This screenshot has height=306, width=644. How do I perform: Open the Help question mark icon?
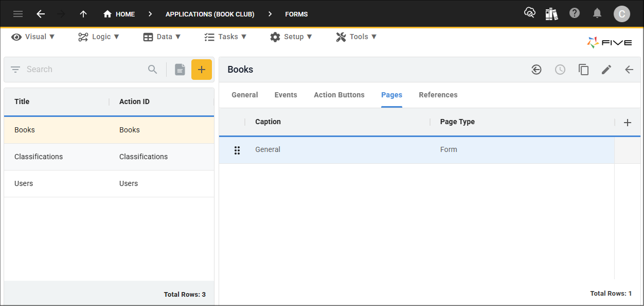click(575, 13)
